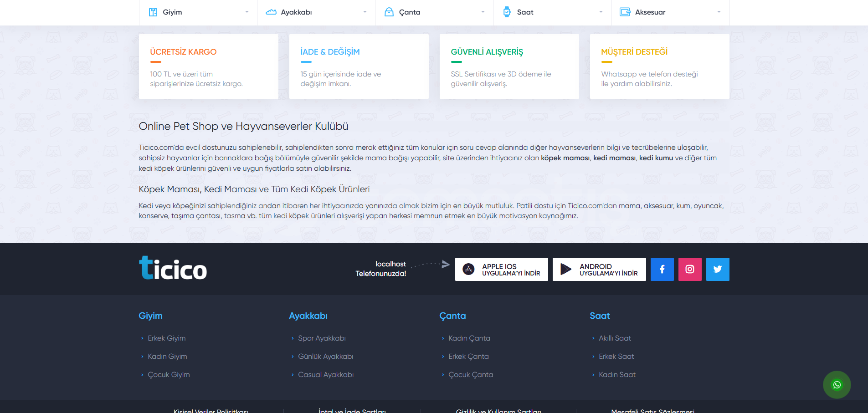Open the Aksesuar menu label in navigation bar
This screenshot has height=413, width=868.
click(x=650, y=12)
